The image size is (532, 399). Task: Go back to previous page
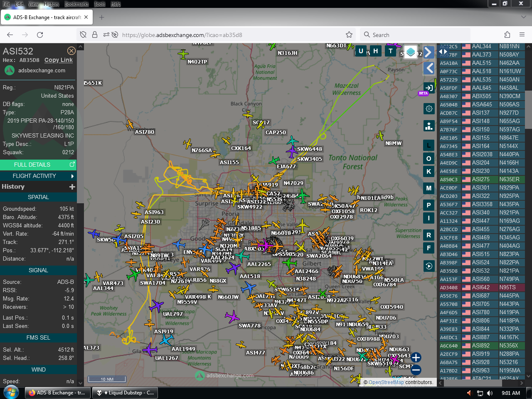pyautogui.click(x=10, y=35)
